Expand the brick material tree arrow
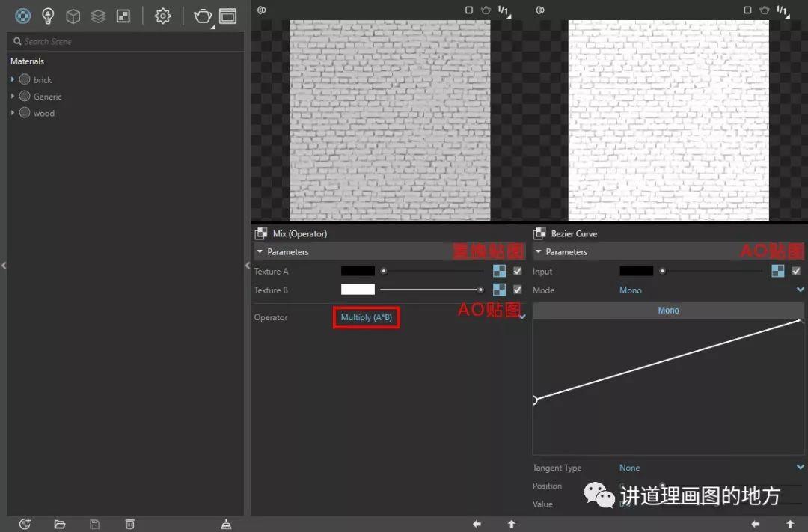This screenshot has height=532, width=808. pos(13,79)
